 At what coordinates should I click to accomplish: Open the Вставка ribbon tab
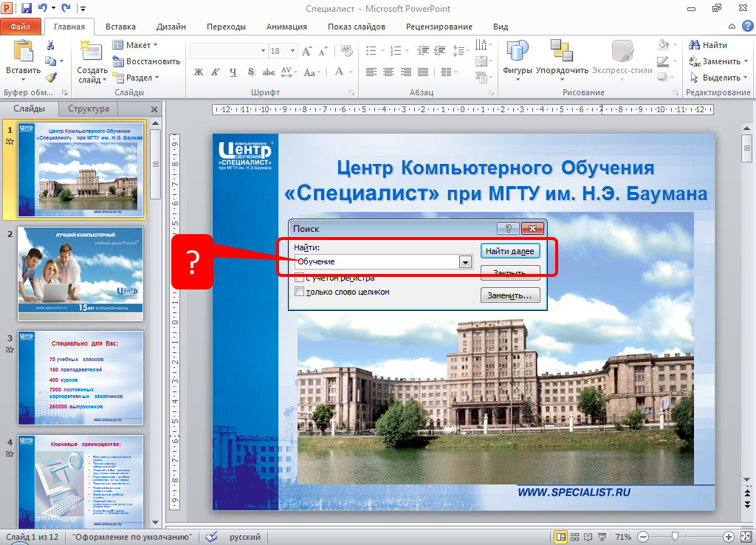tap(120, 27)
